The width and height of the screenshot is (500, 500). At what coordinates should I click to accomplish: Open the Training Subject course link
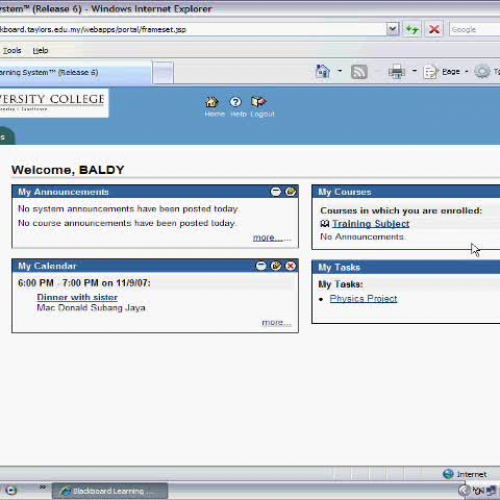coord(371,224)
